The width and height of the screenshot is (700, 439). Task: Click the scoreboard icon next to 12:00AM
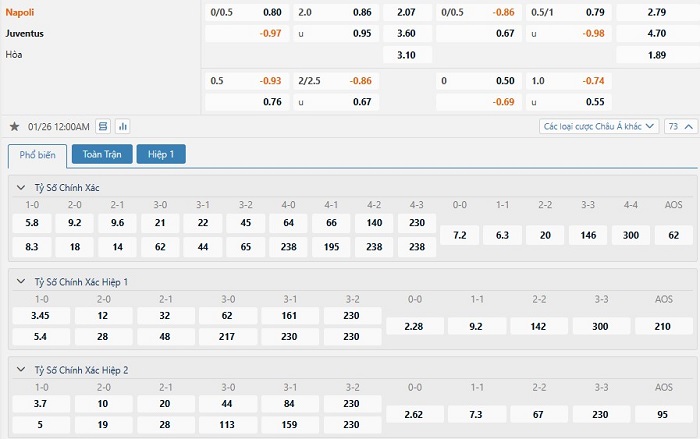[104, 127]
